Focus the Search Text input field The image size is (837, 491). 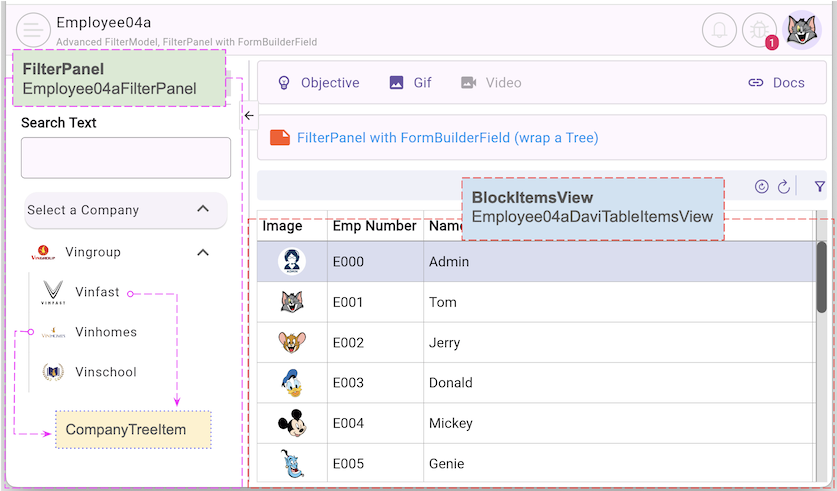coord(126,158)
